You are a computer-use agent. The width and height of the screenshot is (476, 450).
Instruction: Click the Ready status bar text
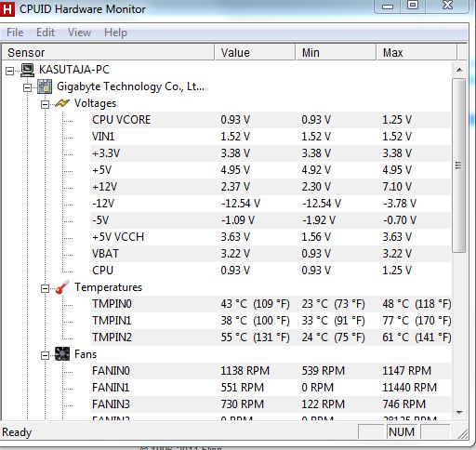(17, 432)
